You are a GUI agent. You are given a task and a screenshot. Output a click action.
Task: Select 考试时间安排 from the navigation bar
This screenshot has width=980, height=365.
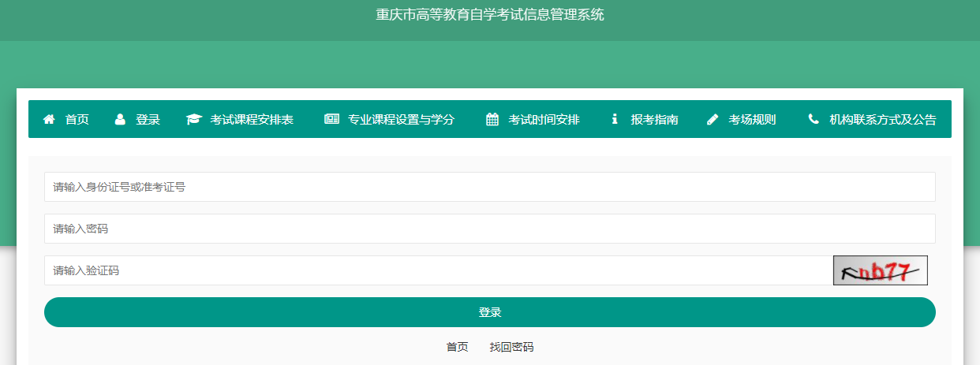pos(544,120)
